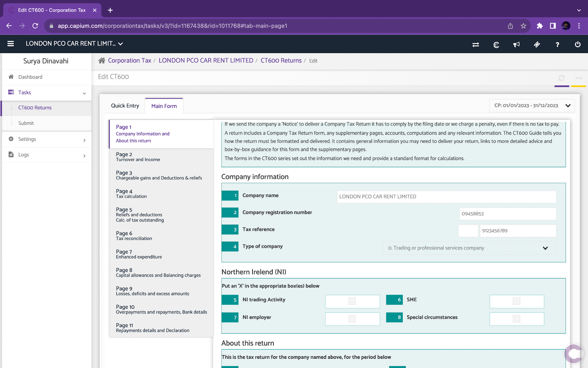Click the Capium C logo icon
The image size is (588, 368).
coord(496,45)
